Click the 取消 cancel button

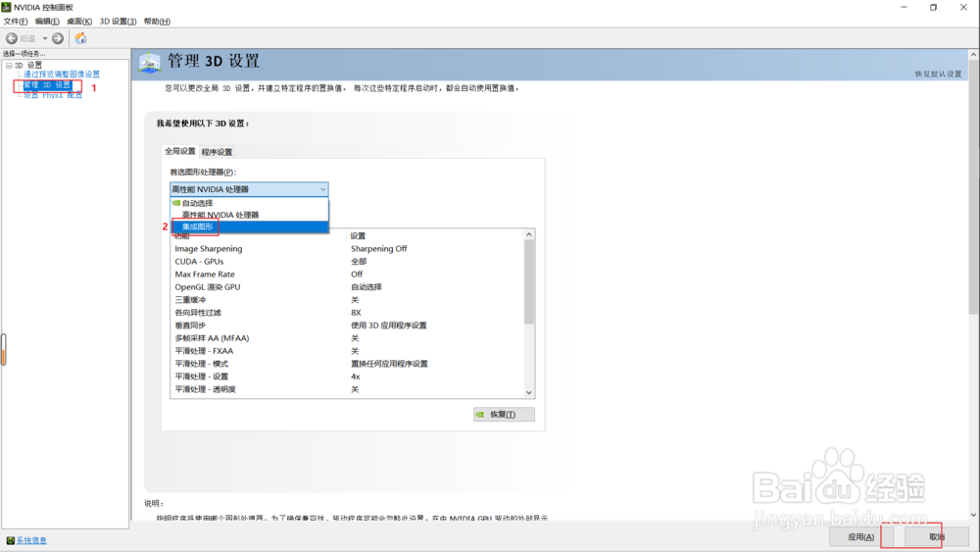click(x=936, y=537)
